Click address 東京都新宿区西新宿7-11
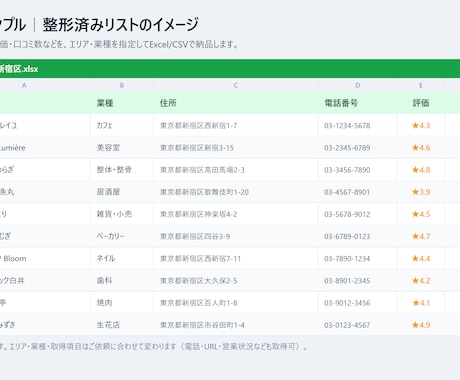The height and width of the screenshot is (380, 460). (200, 259)
